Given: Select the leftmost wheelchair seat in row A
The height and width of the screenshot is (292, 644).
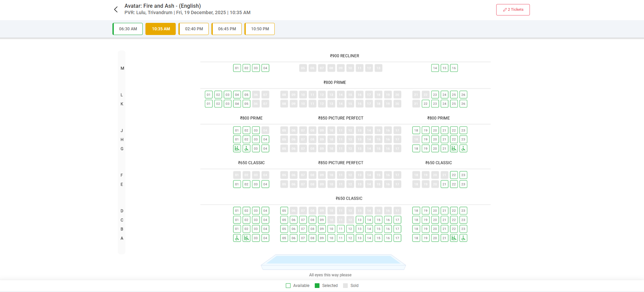Looking at the screenshot, I should pyautogui.click(x=237, y=238).
